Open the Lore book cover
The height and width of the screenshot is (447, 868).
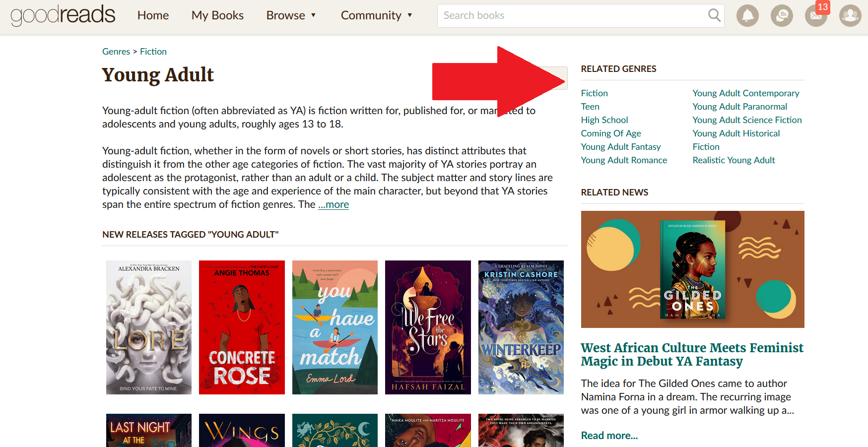[x=148, y=327]
